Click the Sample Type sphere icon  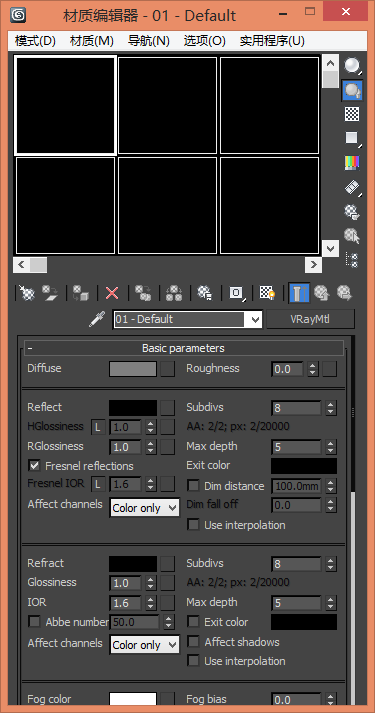[x=352, y=65]
